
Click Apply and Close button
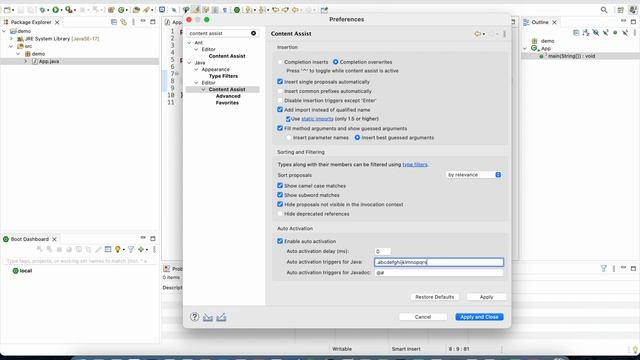[x=479, y=317]
